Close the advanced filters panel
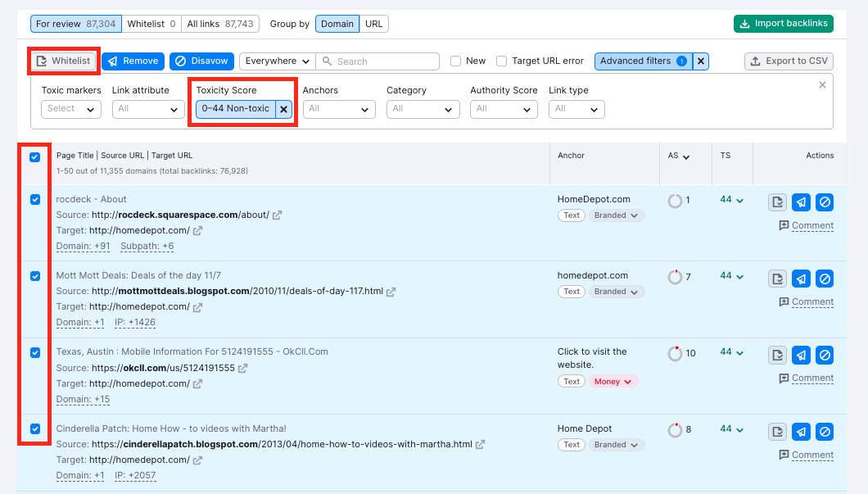Viewport: 868px width, 494px height. pyautogui.click(x=822, y=84)
